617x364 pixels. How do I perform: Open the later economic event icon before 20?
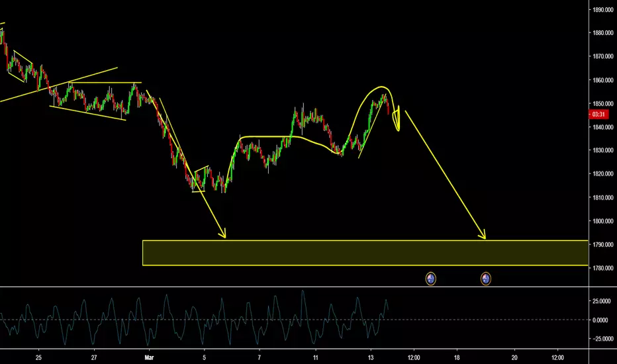click(485, 279)
